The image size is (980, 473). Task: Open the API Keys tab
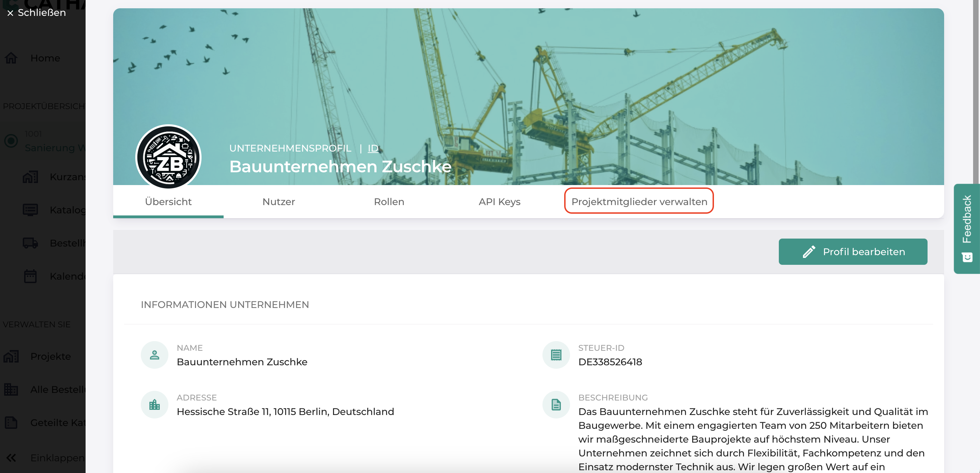pyautogui.click(x=500, y=202)
